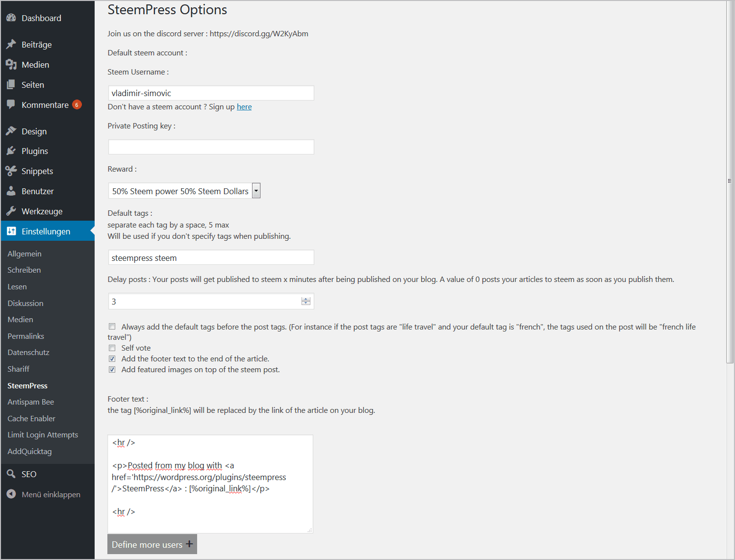Click the Beiträge pushpin icon
The width and height of the screenshot is (735, 560).
pyautogui.click(x=11, y=44)
